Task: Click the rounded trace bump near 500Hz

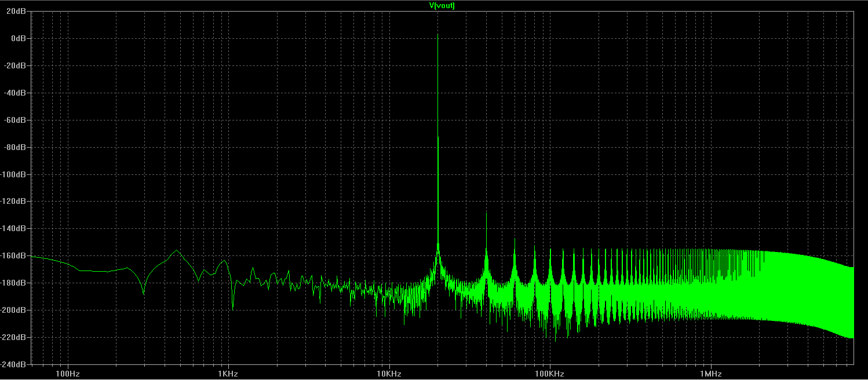Action: pyautogui.click(x=176, y=251)
